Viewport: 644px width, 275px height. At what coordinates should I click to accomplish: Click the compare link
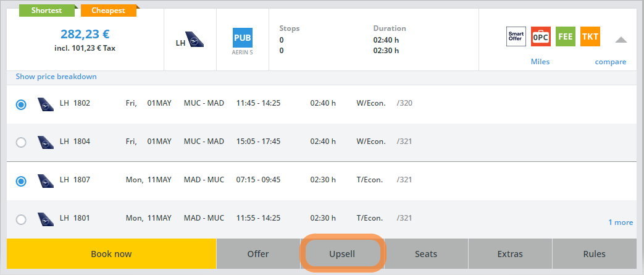610,62
